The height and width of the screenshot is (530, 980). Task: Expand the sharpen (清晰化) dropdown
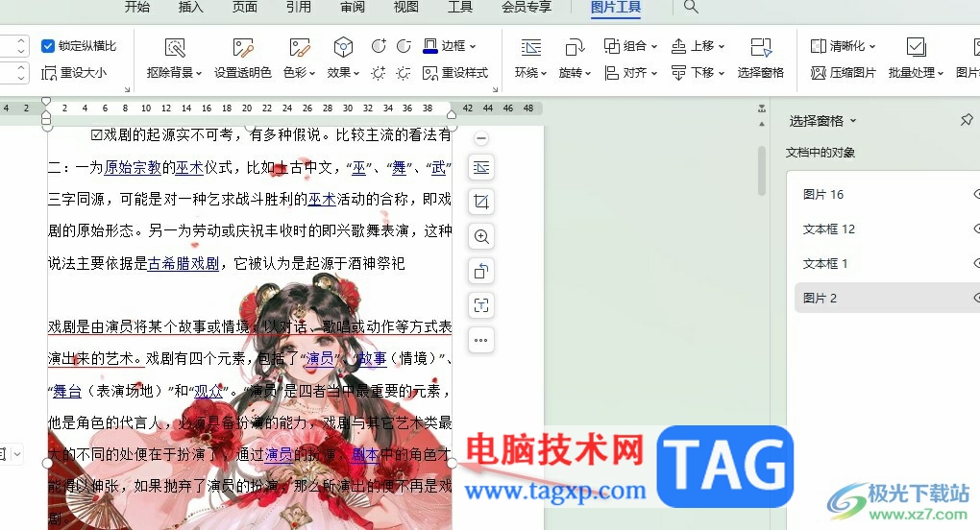pyautogui.click(x=871, y=46)
